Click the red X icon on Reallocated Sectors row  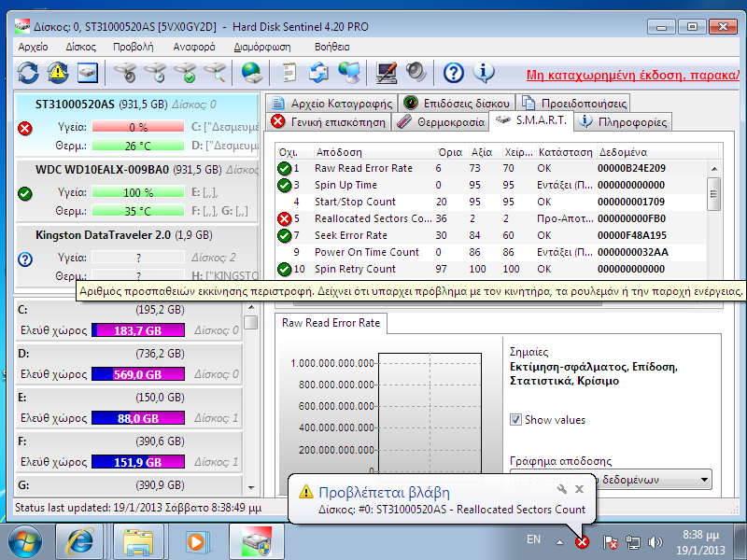285,218
